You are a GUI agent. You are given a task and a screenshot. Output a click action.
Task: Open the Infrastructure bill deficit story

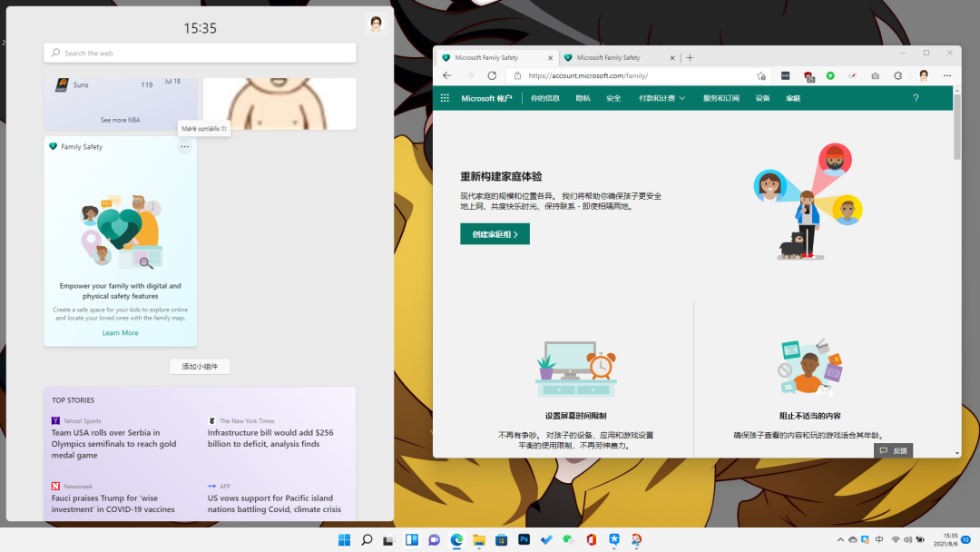[270, 439]
